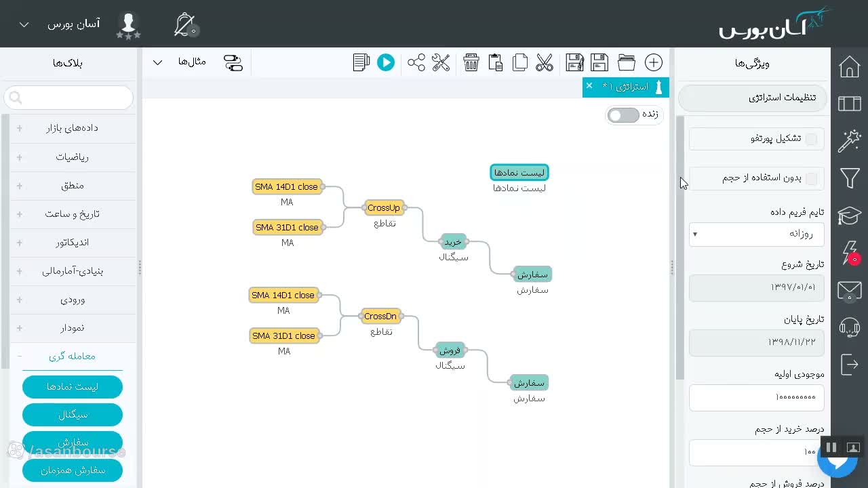Cut selected blocks with the scissors icon
The image size is (868, 488).
click(544, 62)
